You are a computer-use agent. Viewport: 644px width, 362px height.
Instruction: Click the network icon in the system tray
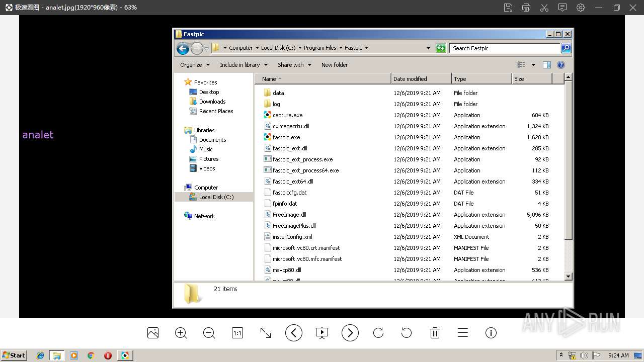pyautogui.click(x=572, y=355)
